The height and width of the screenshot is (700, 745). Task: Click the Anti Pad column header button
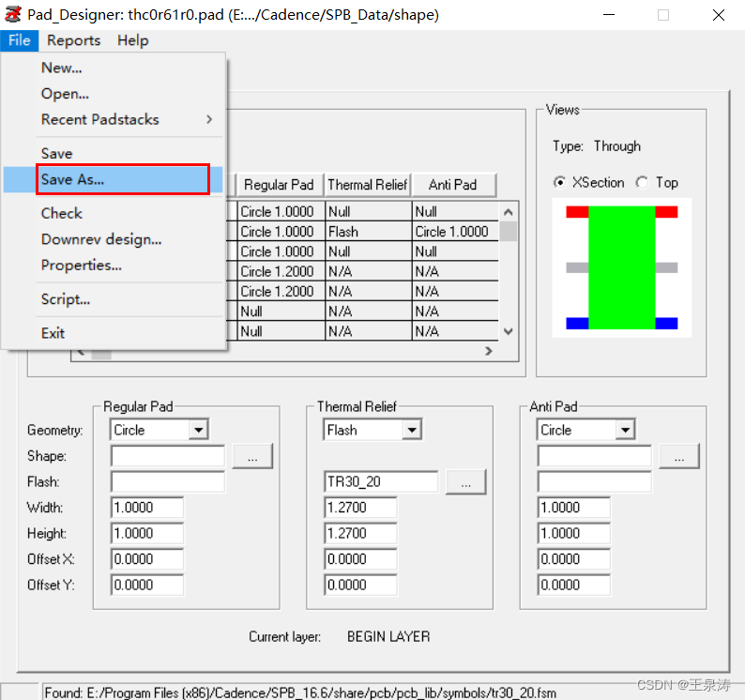[x=453, y=185]
